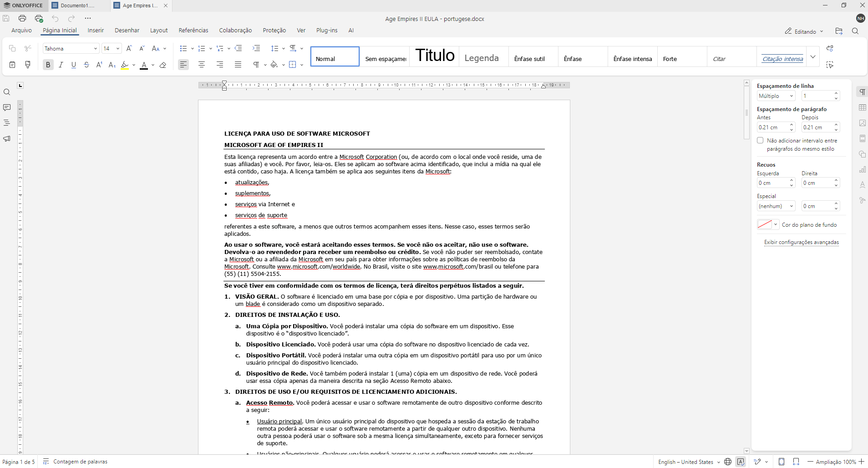Click Contagem de palavras in status bar

click(x=80, y=462)
